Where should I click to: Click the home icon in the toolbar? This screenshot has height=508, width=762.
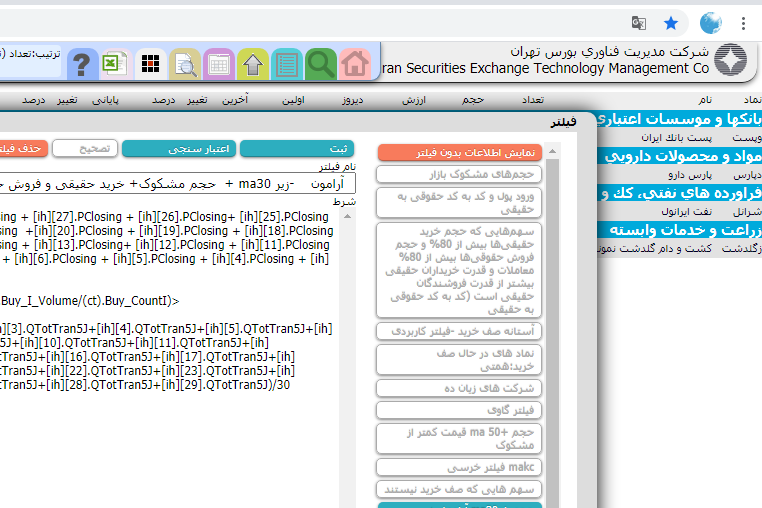click(354, 64)
